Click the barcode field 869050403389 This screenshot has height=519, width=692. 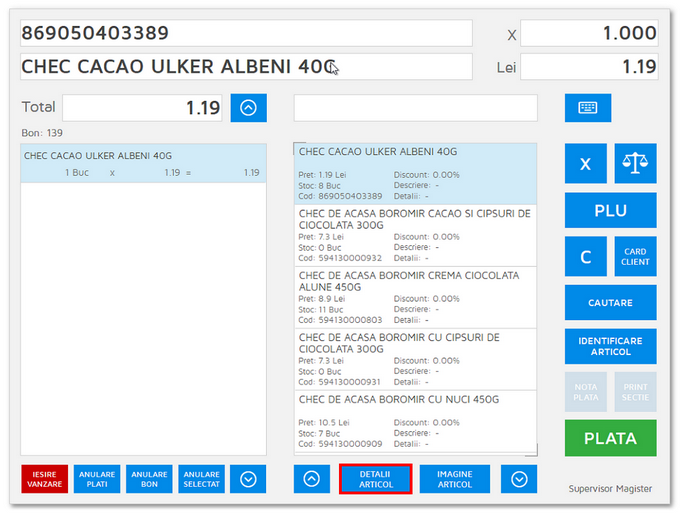[x=246, y=33]
